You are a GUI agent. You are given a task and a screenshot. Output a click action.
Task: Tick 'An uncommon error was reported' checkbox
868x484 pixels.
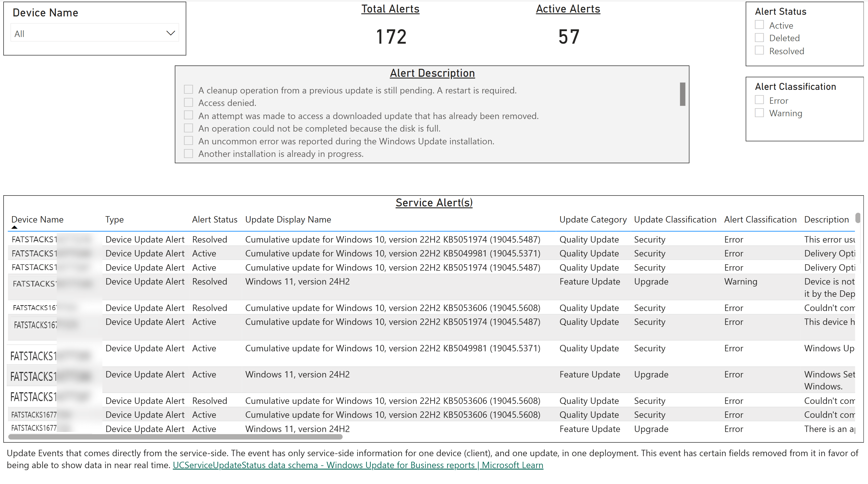188,141
